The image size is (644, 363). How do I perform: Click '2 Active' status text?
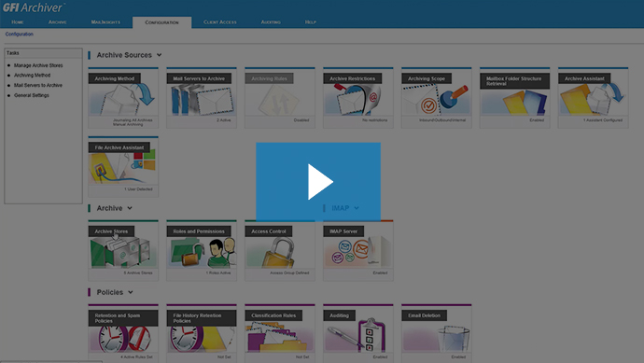(x=224, y=120)
